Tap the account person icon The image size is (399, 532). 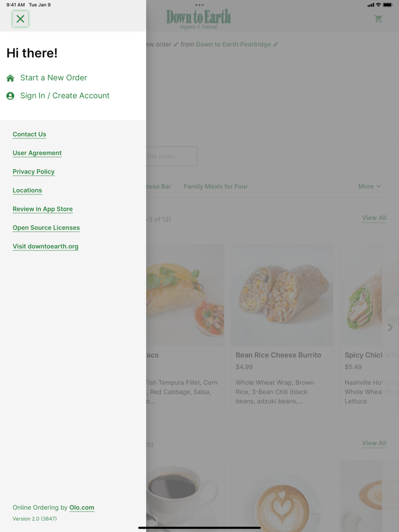[10, 96]
